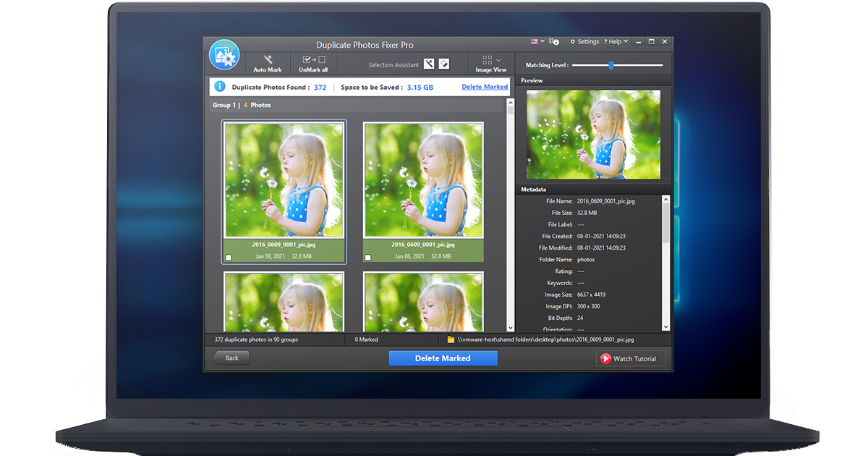
Task: Click the blue info icon near Duplicate Photos Found
Action: (x=220, y=87)
